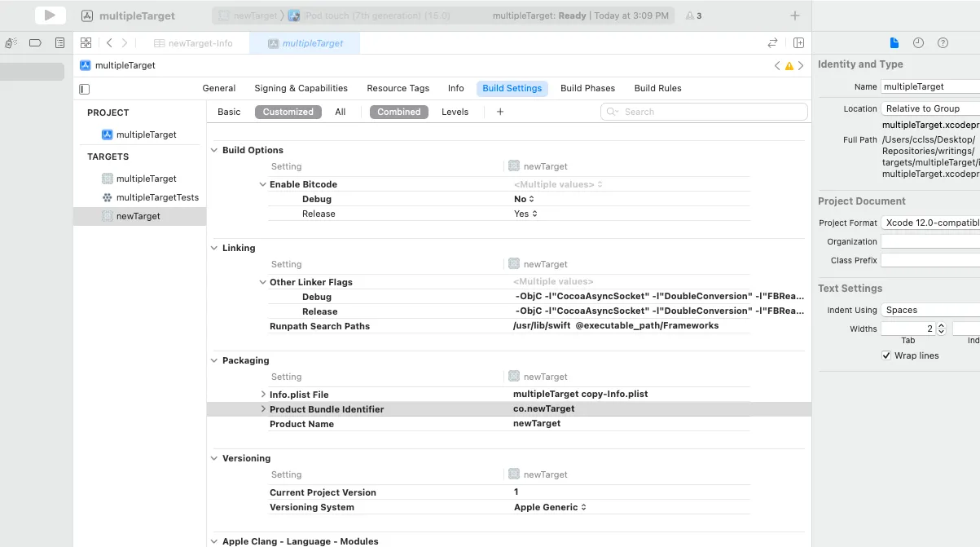Click the Class Prefix text field
This screenshot has width=980, height=547.
[x=930, y=260]
